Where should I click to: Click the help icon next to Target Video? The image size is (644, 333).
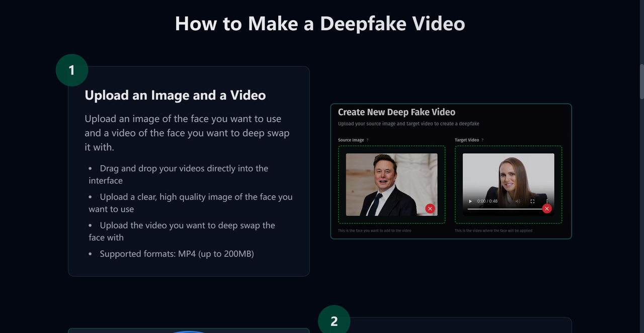[482, 140]
